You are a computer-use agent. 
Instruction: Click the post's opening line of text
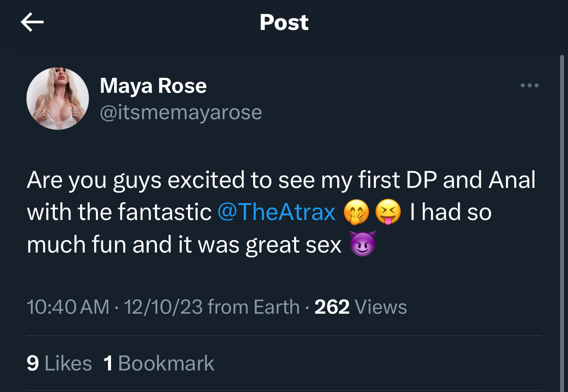(x=281, y=180)
